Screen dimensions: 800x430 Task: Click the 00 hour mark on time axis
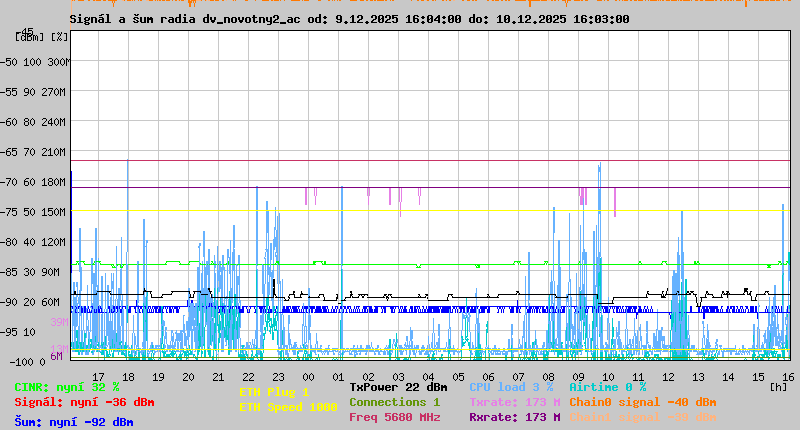pyautogui.click(x=308, y=377)
